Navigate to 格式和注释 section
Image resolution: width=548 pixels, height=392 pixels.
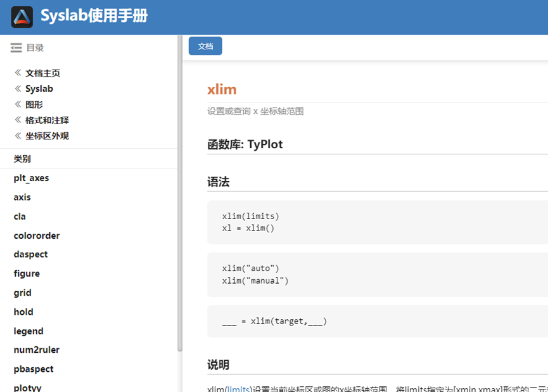click(47, 120)
